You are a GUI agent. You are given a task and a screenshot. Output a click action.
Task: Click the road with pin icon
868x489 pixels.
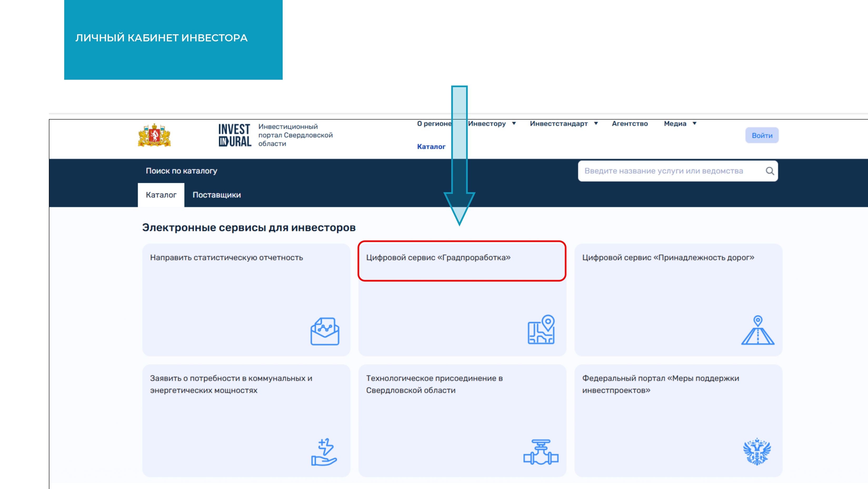(x=757, y=330)
